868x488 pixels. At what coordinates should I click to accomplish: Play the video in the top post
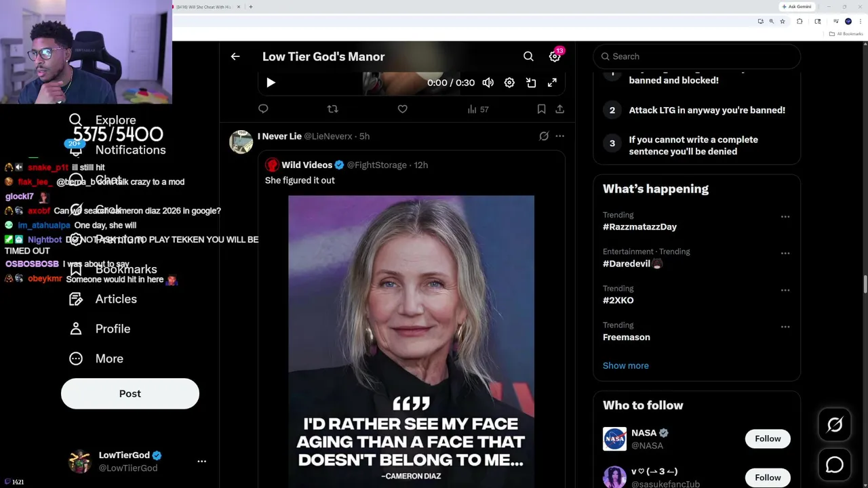[x=271, y=83]
